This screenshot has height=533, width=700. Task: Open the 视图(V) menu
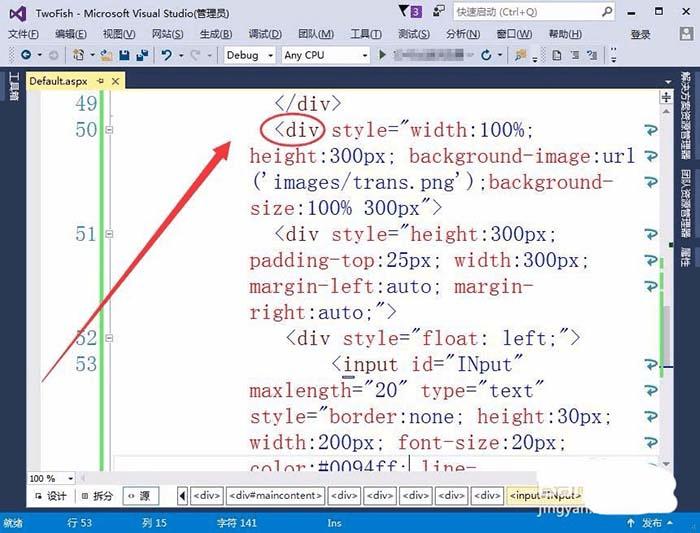click(x=119, y=34)
